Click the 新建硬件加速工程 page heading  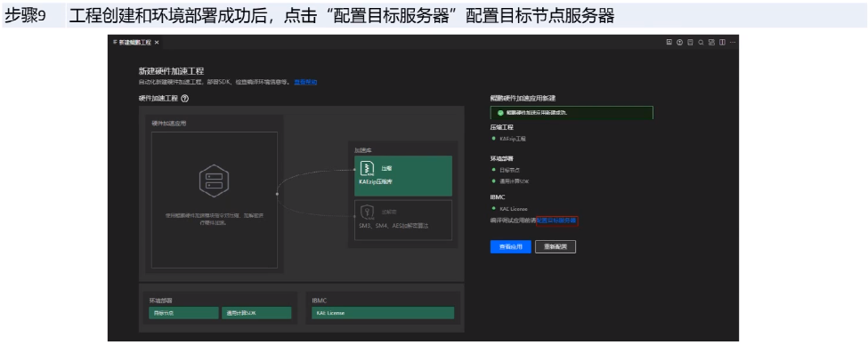point(171,71)
